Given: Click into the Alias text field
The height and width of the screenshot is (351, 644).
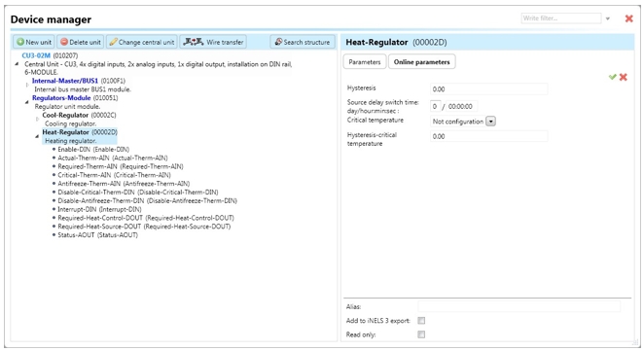Looking at the screenshot, I should pyautogui.click(x=519, y=306).
